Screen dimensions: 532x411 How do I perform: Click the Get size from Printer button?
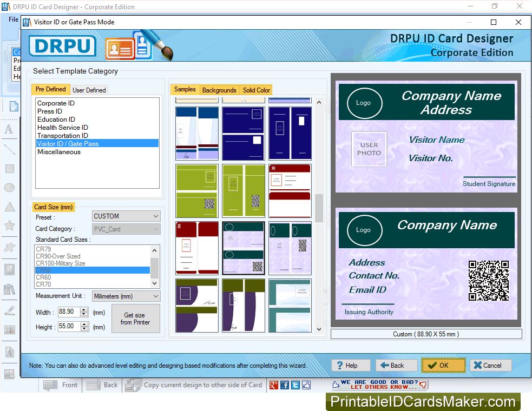point(135,319)
